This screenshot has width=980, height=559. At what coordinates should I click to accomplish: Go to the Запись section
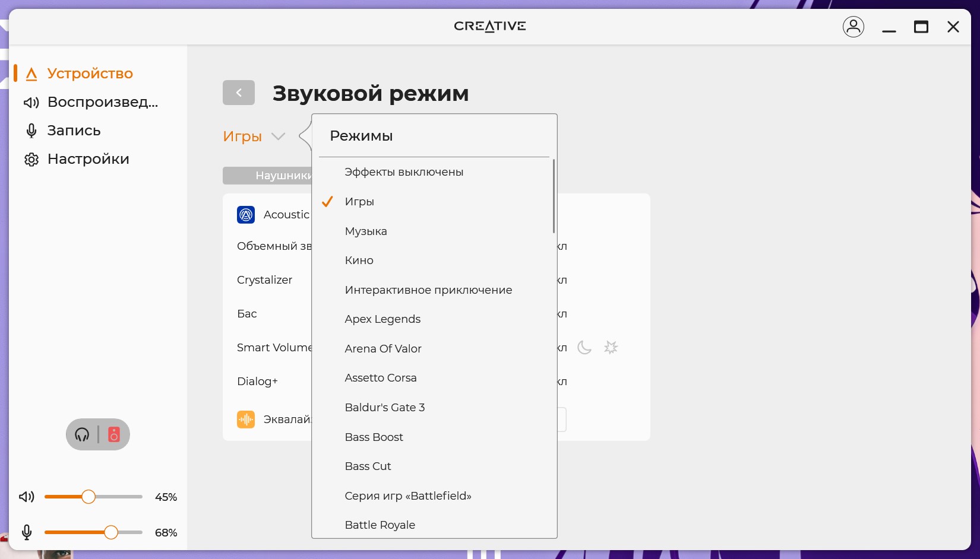coord(74,131)
